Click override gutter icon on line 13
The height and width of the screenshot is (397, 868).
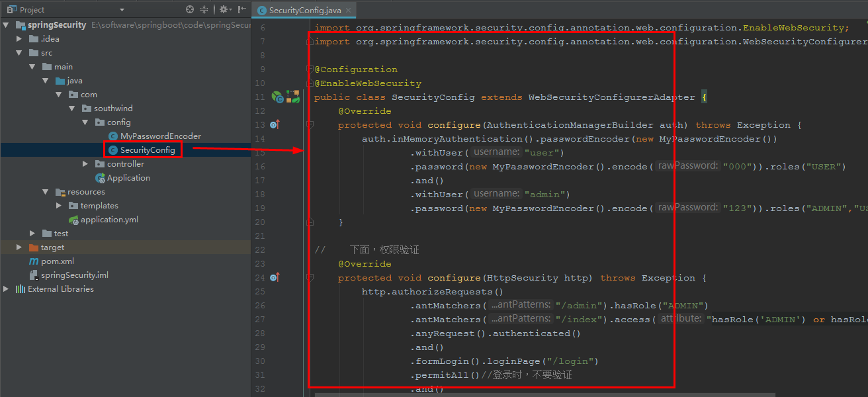[275, 124]
